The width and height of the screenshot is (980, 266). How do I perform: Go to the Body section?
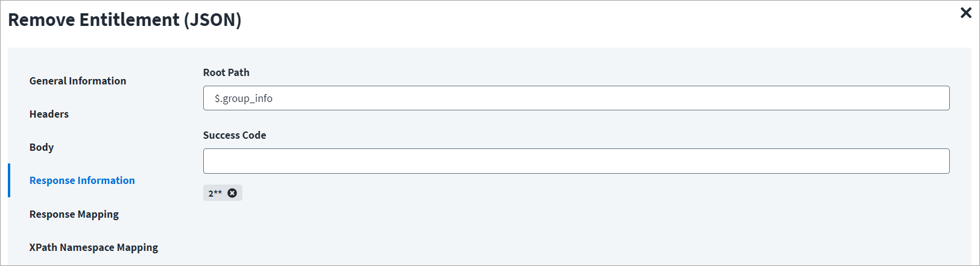coord(42,147)
